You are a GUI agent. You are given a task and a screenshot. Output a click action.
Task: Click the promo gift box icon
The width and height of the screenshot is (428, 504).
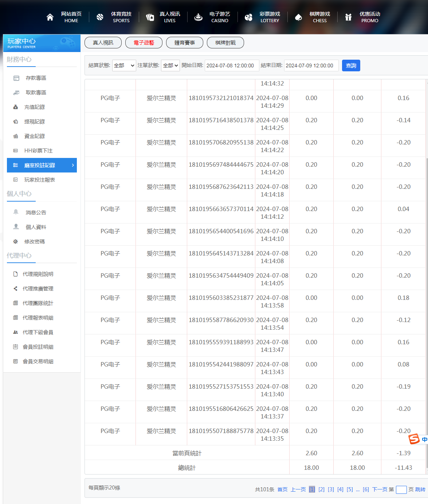point(348,17)
